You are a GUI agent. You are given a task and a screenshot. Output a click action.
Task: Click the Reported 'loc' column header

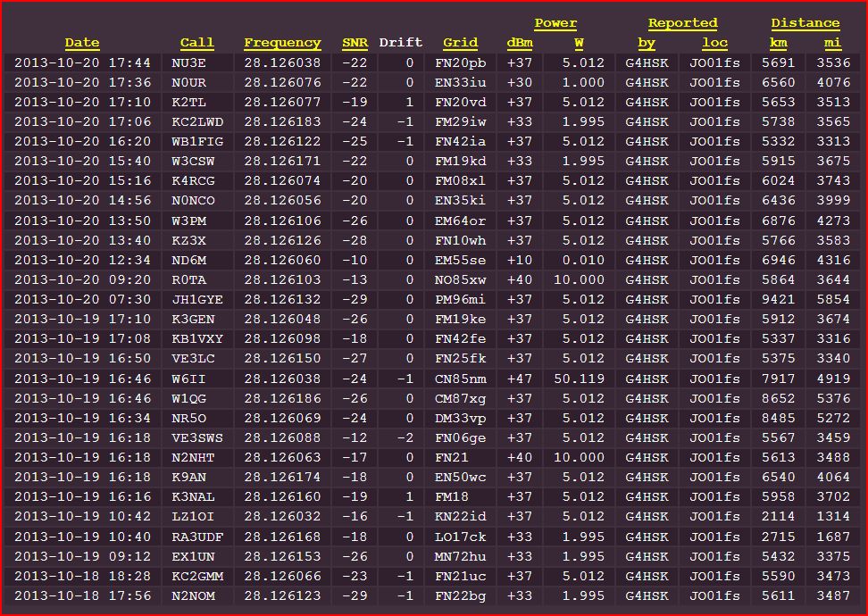point(714,43)
